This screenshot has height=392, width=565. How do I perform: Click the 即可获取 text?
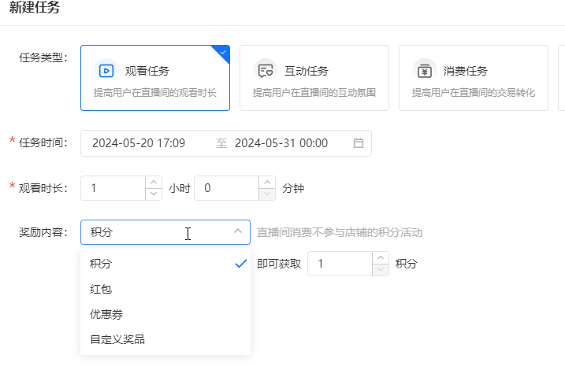coord(279,264)
